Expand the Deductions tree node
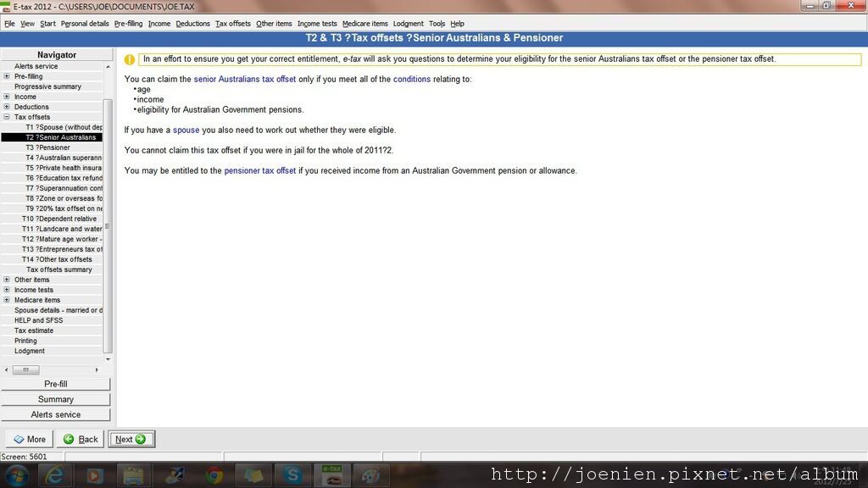Viewport: 868px width, 488px height. (x=7, y=107)
